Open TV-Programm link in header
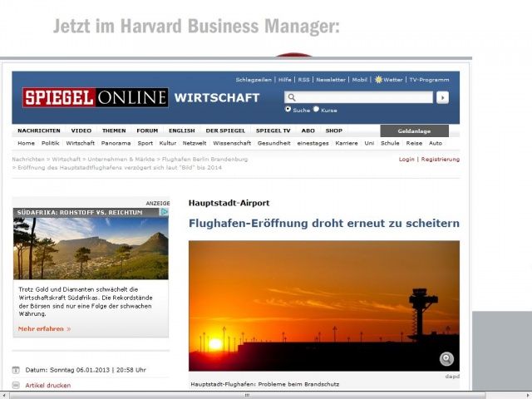Viewport: 532px width, 399px height. click(429, 80)
